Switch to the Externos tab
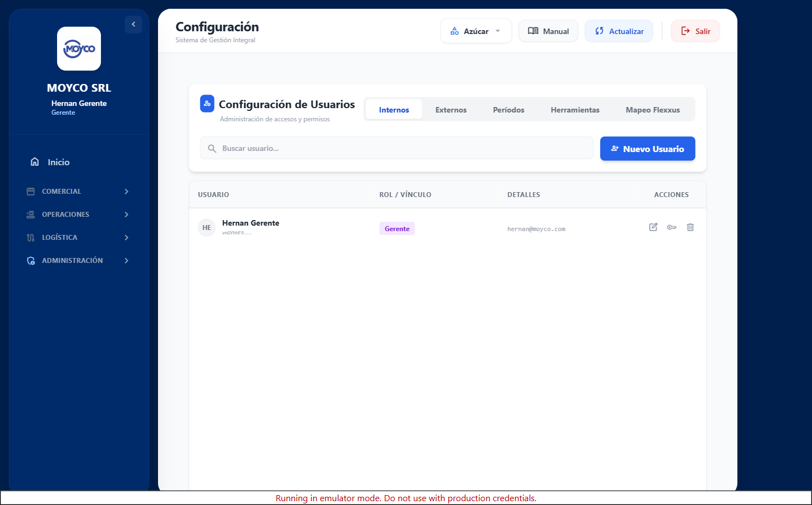 451,110
